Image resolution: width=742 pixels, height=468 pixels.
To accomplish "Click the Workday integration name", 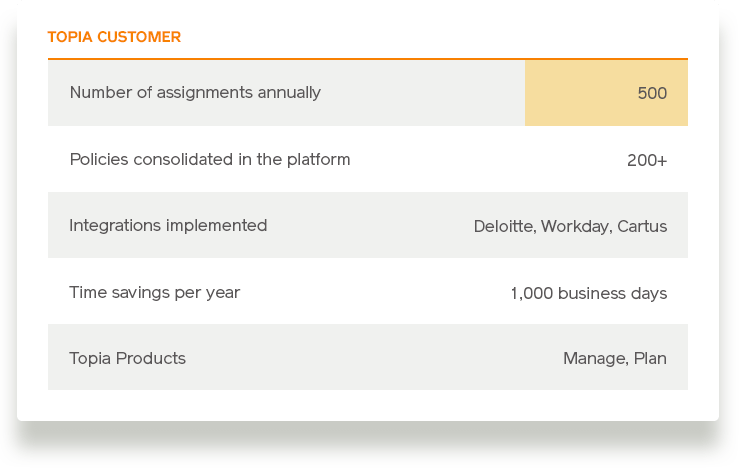I will (x=576, y=227).
